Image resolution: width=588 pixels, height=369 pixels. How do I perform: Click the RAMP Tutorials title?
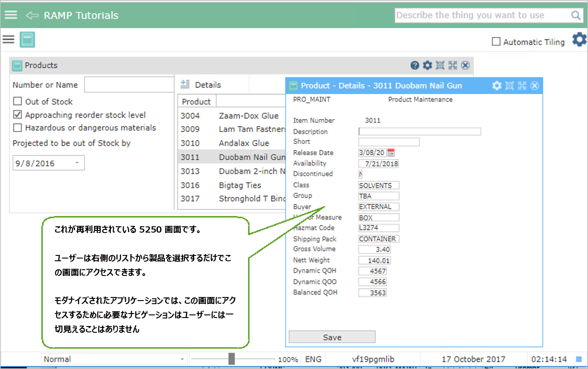(x=81, y=15)
